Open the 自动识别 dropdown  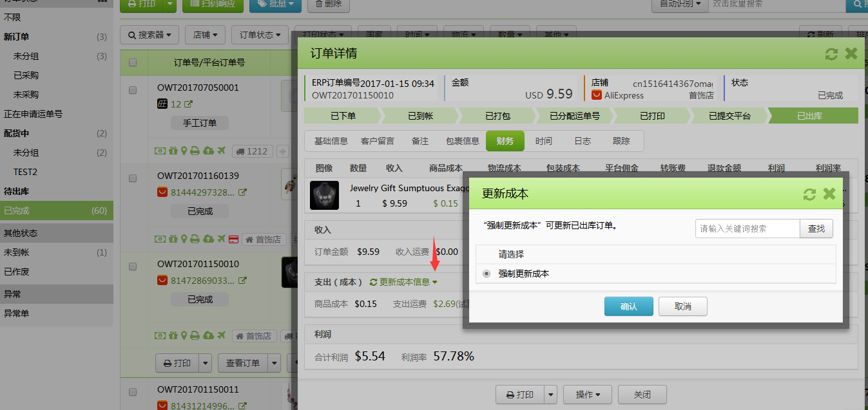coord(680,4)
